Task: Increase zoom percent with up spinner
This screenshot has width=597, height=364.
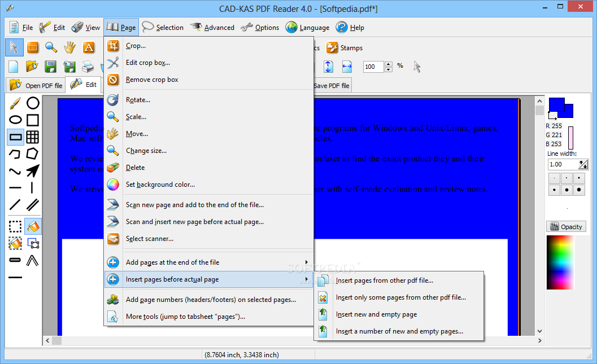Action: pos(389,64)
